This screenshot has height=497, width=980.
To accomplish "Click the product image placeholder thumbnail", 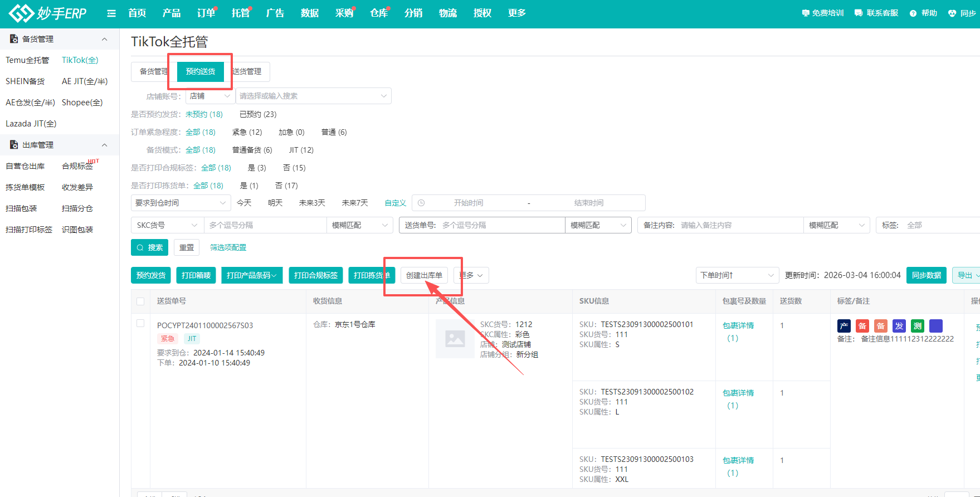I will pos(455,339).
